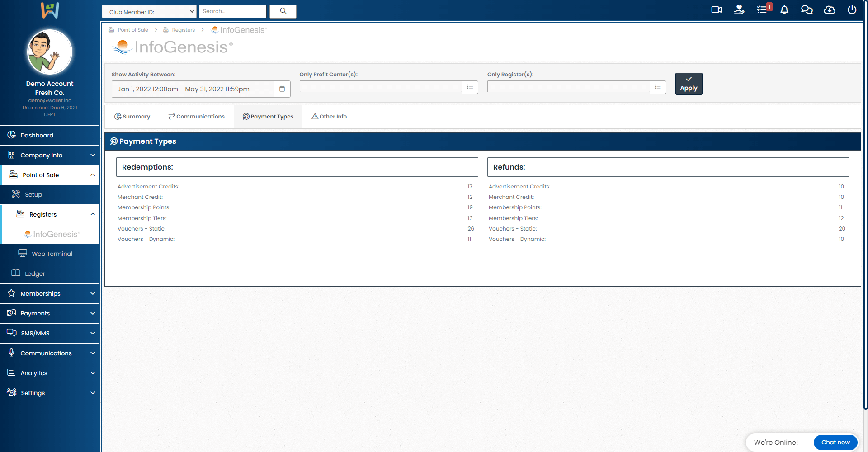
Task: Click the video camera icon in top bar
Action: pos(717,10)
